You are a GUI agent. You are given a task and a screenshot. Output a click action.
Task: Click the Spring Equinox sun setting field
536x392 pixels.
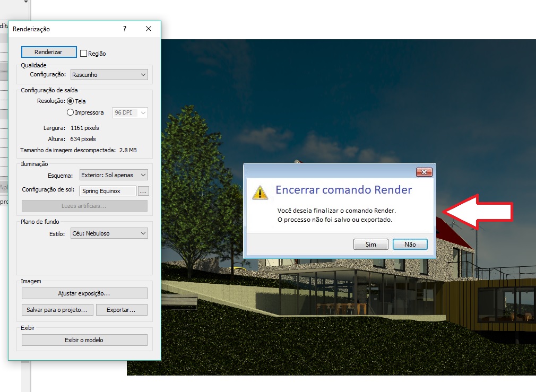pyautogui.click(x=108, y=191)
